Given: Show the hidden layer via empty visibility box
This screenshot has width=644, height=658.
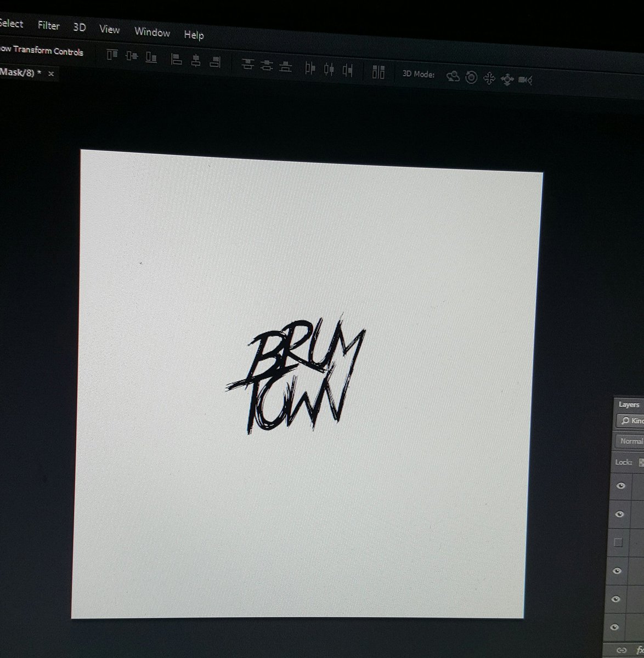Looking at the screenshot, I should [618, 542].
